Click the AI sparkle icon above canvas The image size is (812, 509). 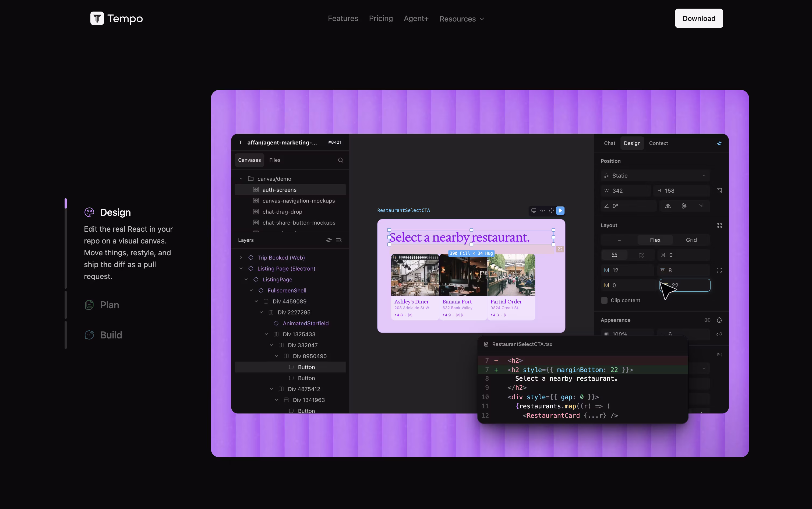(x=551, y=210)
